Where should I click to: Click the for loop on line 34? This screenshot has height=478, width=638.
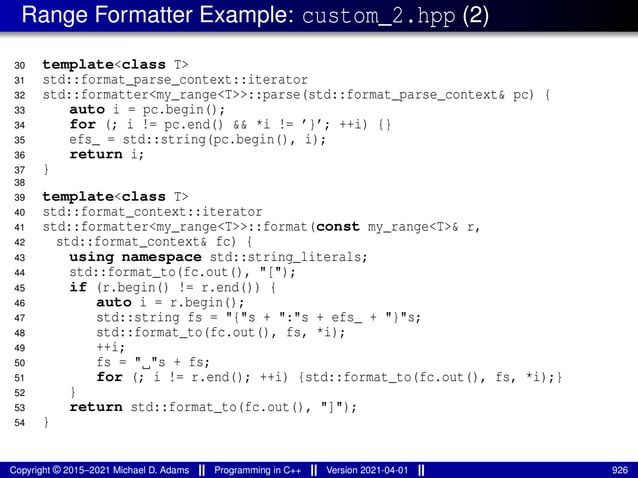(230, 124)
